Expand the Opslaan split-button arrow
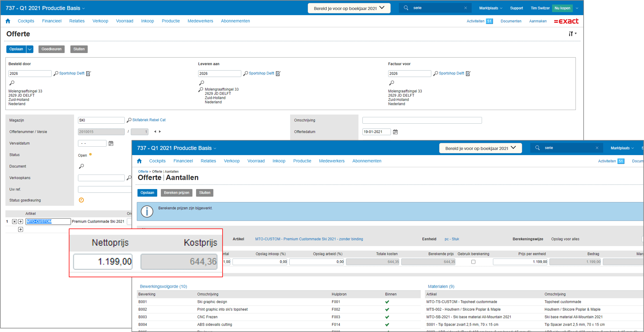644x332 pixels. pyautogui.click(x=30, y=49)
